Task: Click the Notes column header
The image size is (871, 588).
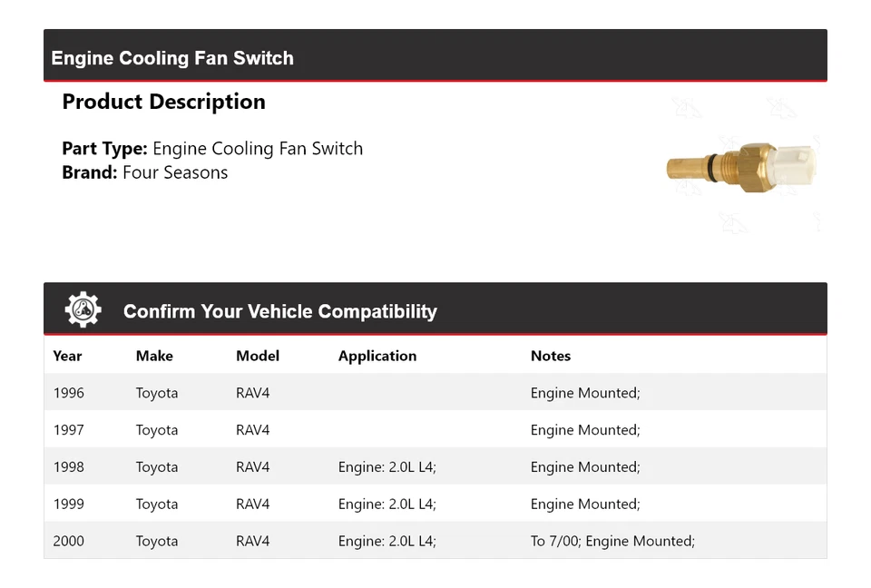Action: pyautogui.click(x=551, y=356)
